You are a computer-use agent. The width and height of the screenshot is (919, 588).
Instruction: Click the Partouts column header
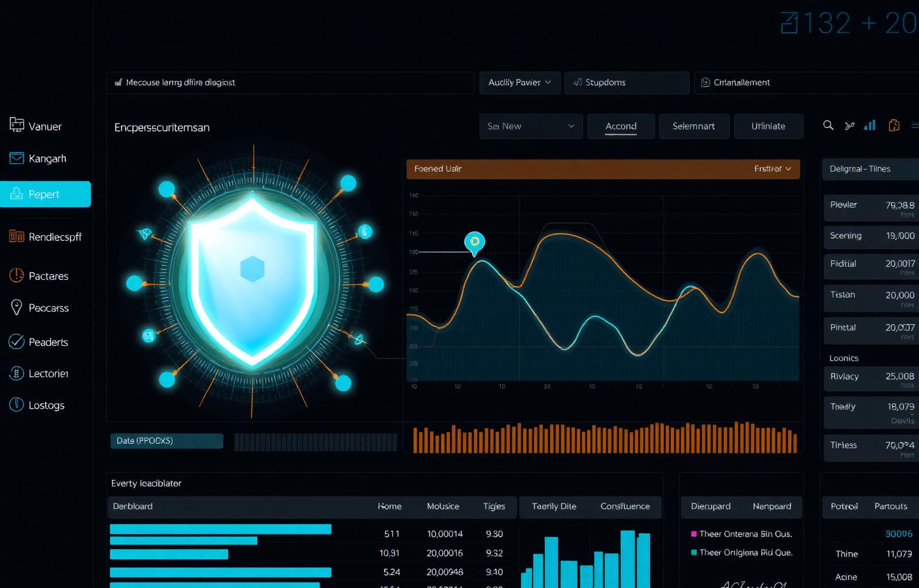tap(891, 506)
